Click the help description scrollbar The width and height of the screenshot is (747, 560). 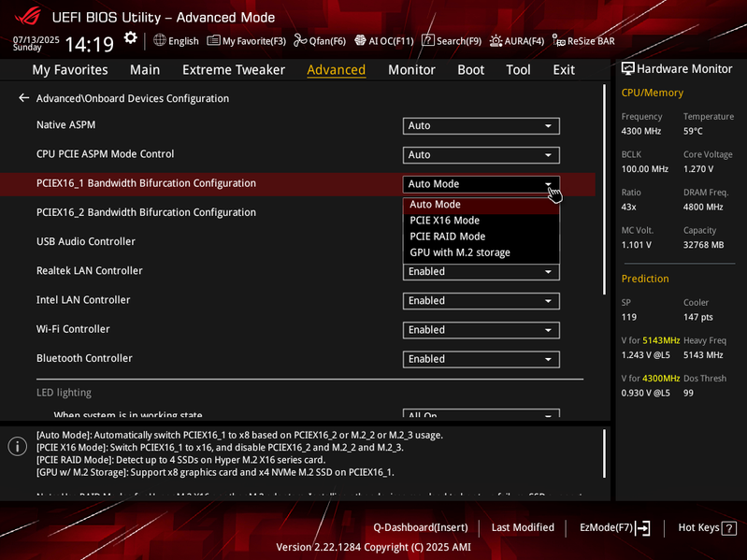(x=604, y=453)
